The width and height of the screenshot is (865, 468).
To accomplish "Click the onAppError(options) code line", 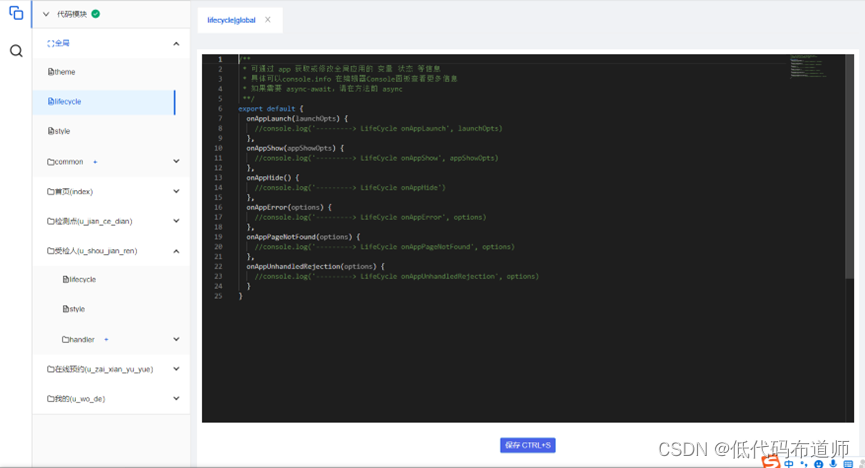I will click(x=289, y=208).
